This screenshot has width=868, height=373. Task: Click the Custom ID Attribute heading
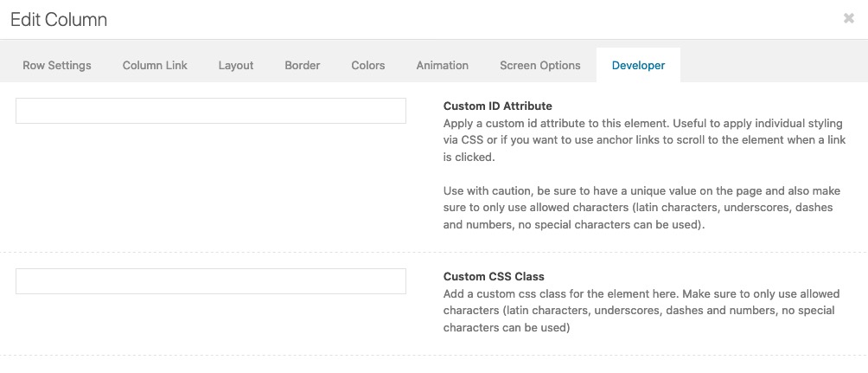pos(498,106)
